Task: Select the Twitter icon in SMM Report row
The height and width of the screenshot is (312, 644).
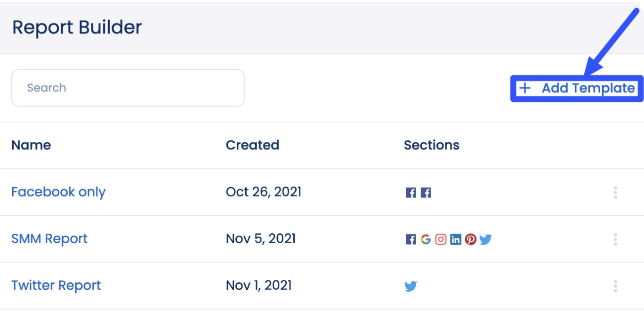Action: pos(485,239)
